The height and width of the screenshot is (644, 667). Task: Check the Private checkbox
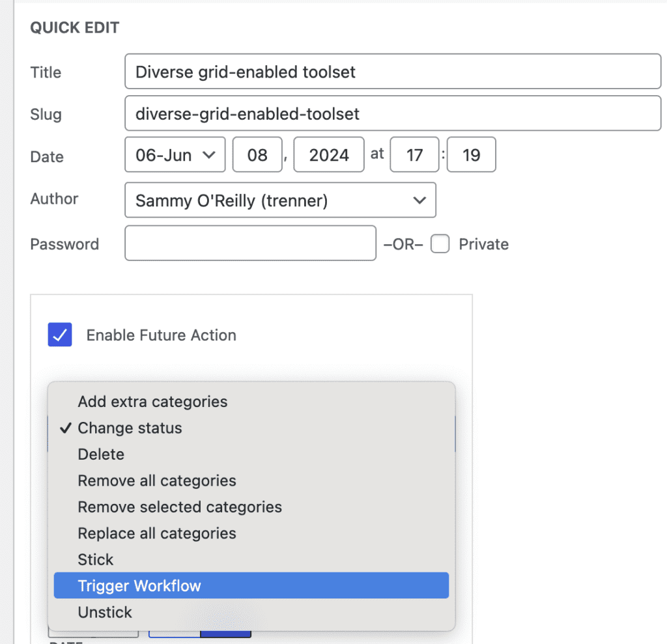coord(440,244)
